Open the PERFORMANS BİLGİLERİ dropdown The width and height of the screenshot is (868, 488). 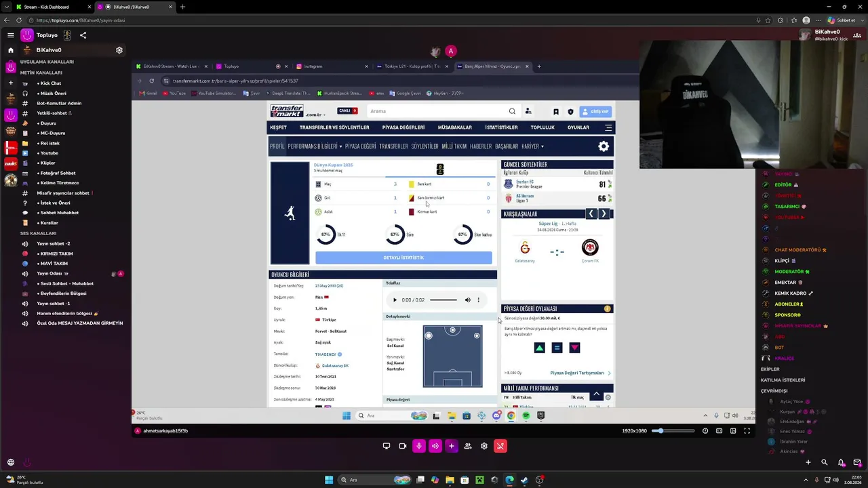click(315, 146)
